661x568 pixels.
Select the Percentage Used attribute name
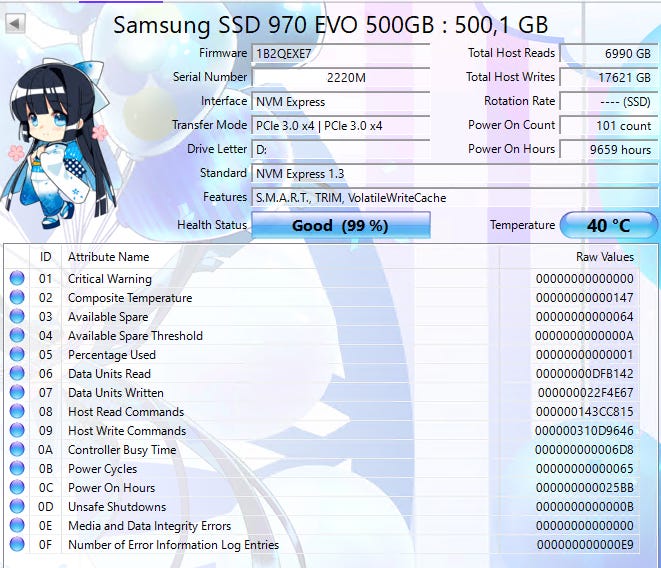point(112,355)
